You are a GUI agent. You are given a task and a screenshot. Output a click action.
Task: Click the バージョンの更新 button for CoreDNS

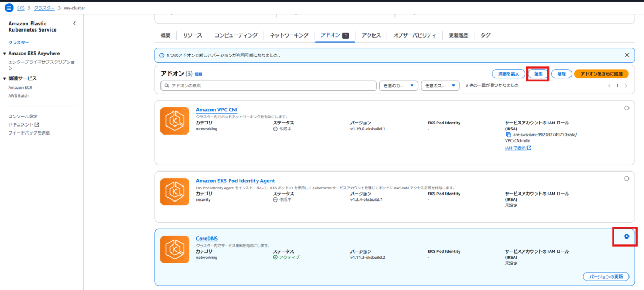606,277
